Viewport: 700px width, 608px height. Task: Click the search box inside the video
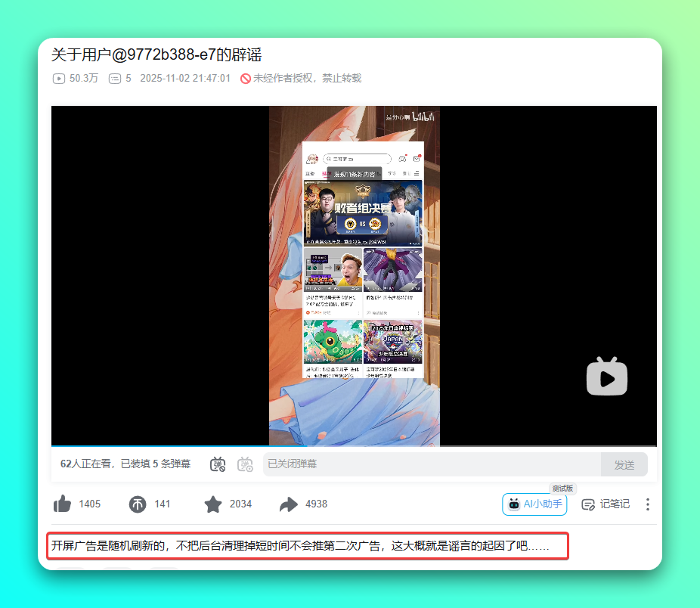[x=357, y=159]
